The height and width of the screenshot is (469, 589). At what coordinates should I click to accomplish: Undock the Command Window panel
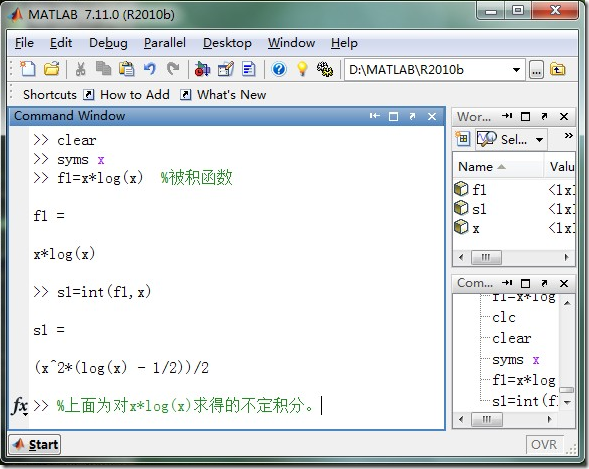pos(412,116)
